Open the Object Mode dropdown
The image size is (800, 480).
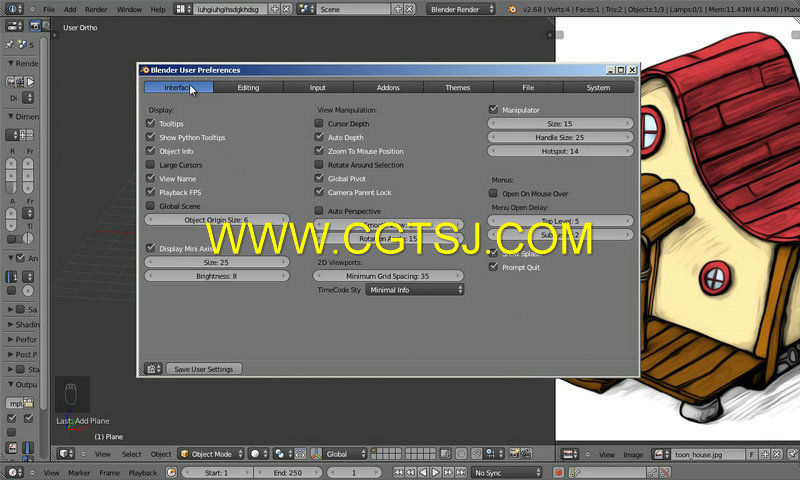pos(211,454)
